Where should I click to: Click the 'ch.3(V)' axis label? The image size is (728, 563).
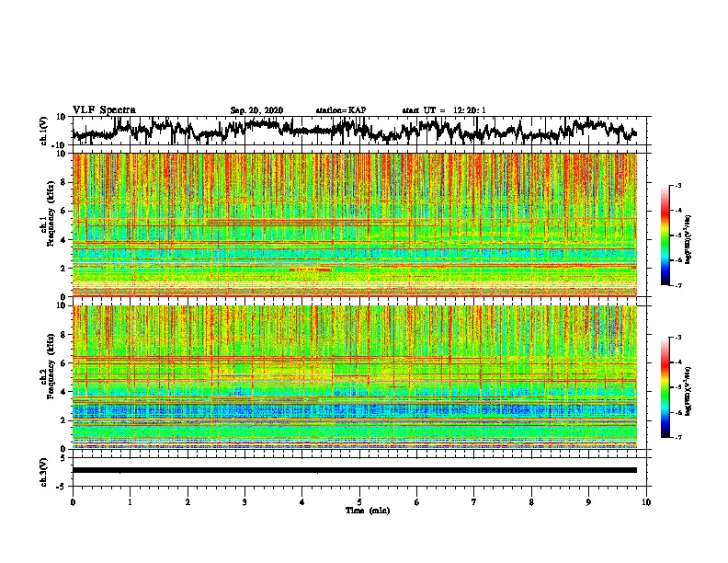pos(43,472)
